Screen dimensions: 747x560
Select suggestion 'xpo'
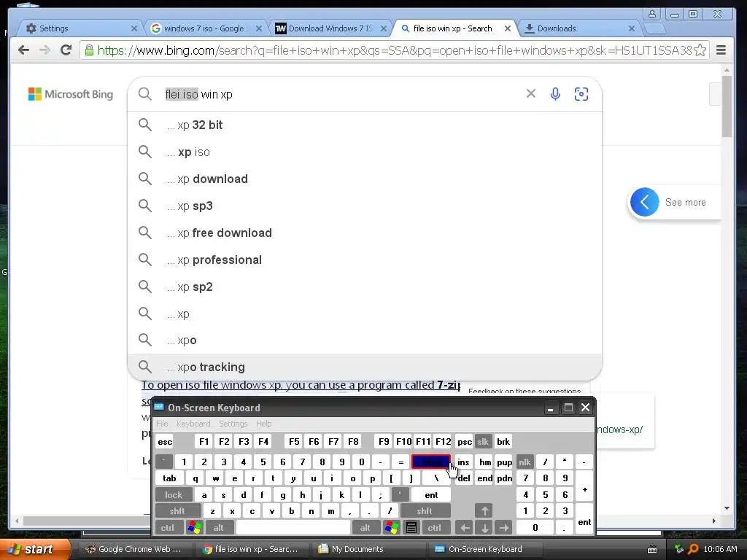pyautogui.click(x=365, y=340)
